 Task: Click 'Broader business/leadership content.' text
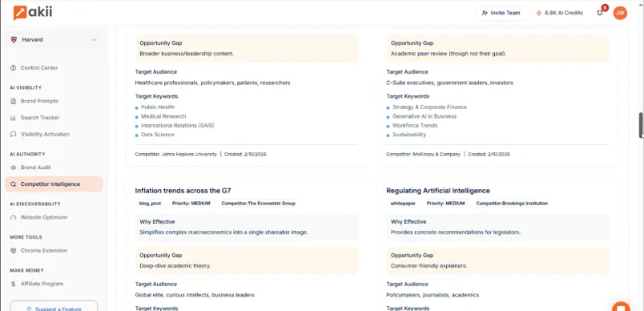[x=187, y=53]
